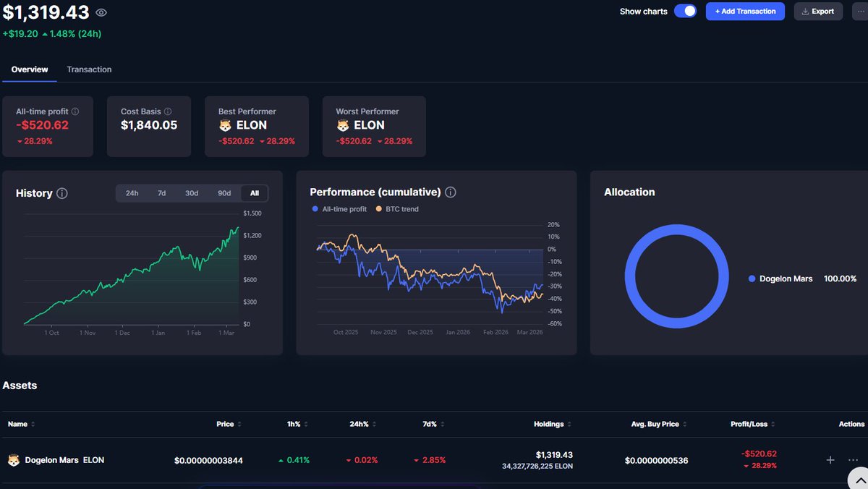The height and width of the screenshot is (489, 868).
Task: Click the Dogelon Mars allocation legend dot
Action: tap(752, 278)
